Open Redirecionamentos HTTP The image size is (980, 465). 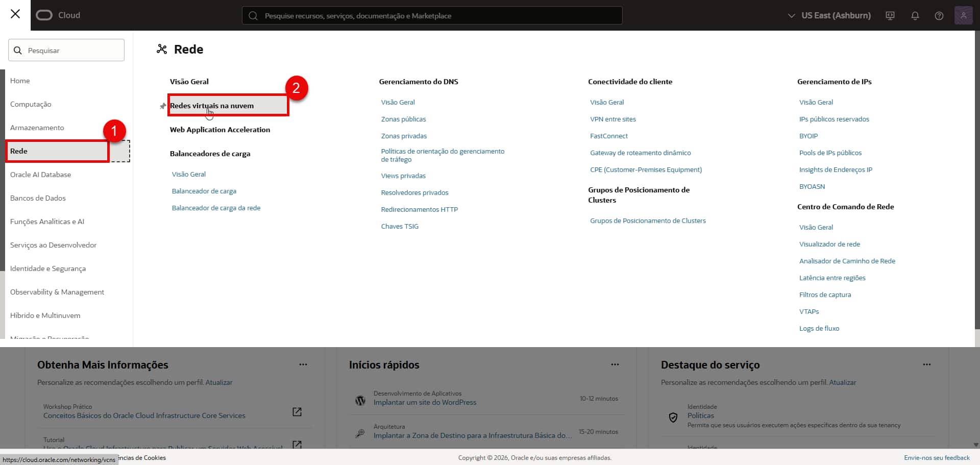pyautogui.click(x=420, y=209)
